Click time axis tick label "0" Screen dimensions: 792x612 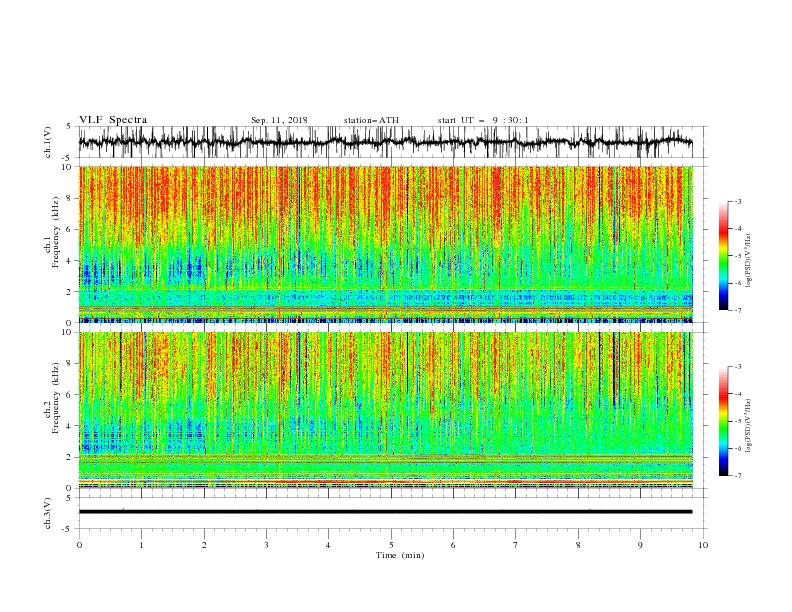[79, 545]
